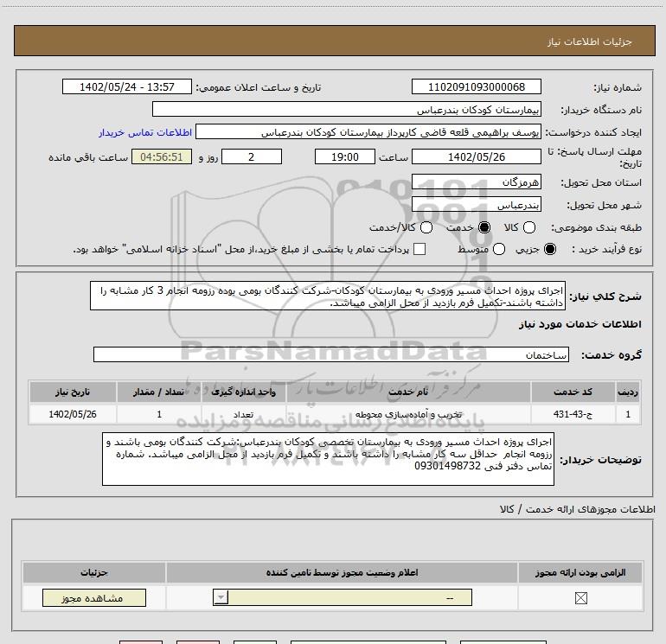
Task: Click the general need description text box
Action: [x=328, y=296]
